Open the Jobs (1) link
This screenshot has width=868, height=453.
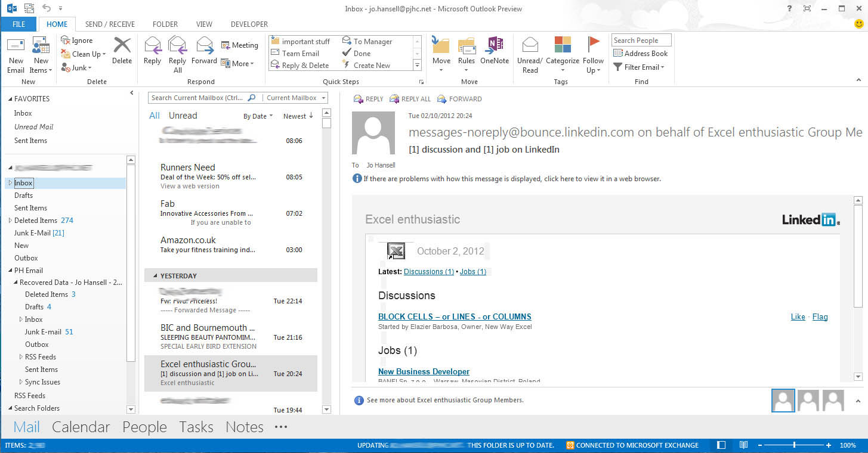click(x=473, y=272)
